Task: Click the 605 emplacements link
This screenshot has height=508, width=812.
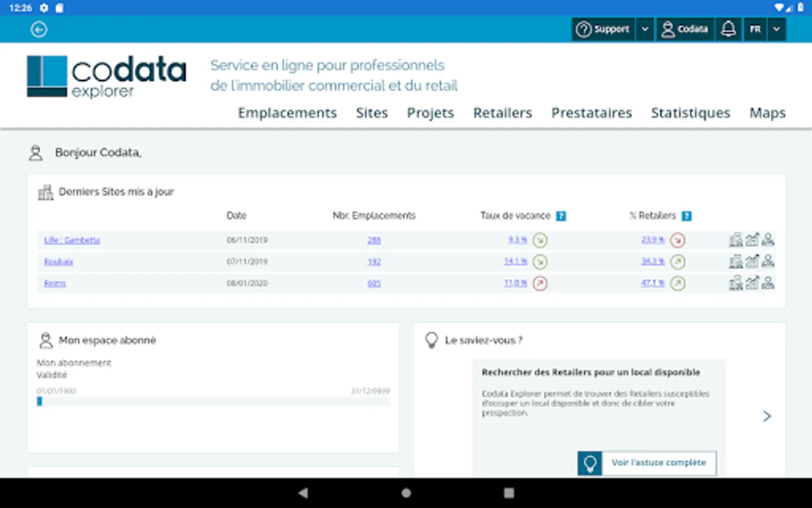Action: (374, 283)
